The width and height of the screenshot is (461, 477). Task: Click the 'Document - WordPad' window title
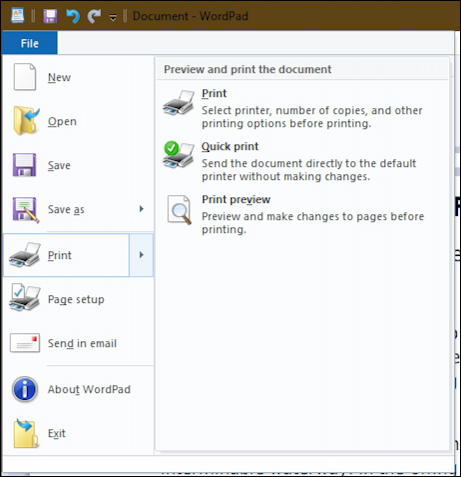(190, 16)
